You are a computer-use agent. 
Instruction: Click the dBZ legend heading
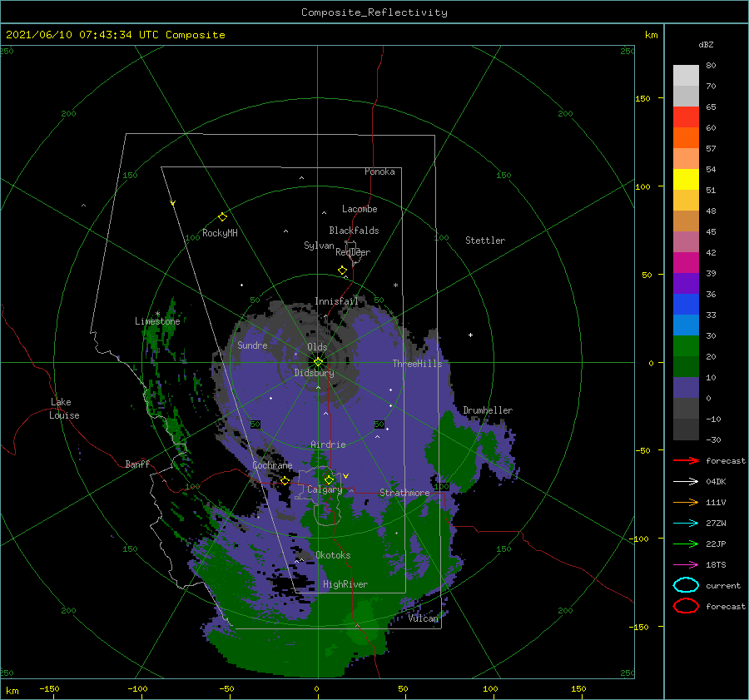coord(706,44)
